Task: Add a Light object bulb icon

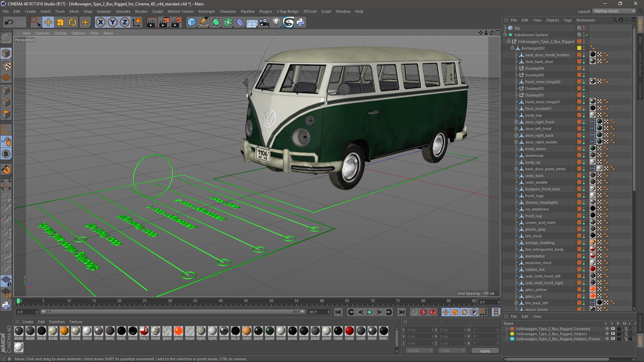Action: [276, 22]
